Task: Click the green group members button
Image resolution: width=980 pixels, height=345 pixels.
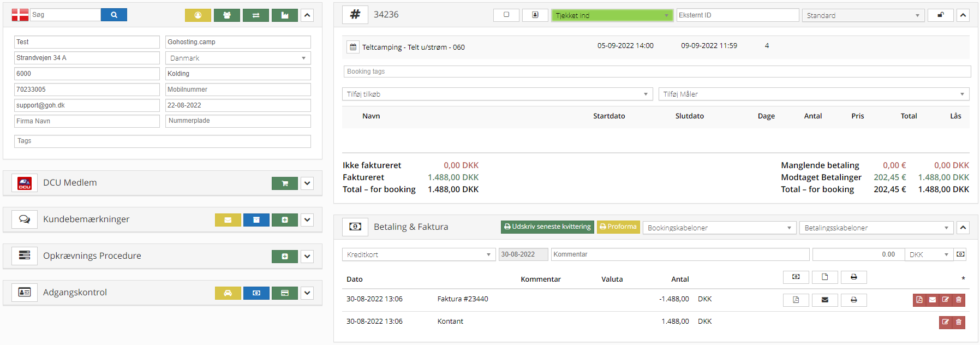Action: pyautogui.click(x=226, y=15)
